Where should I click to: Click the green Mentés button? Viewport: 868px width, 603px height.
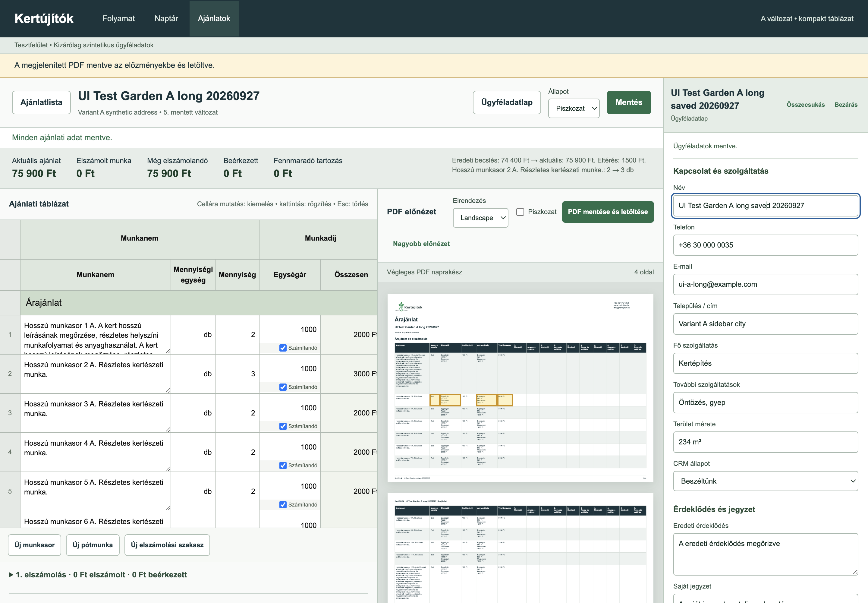628,103
